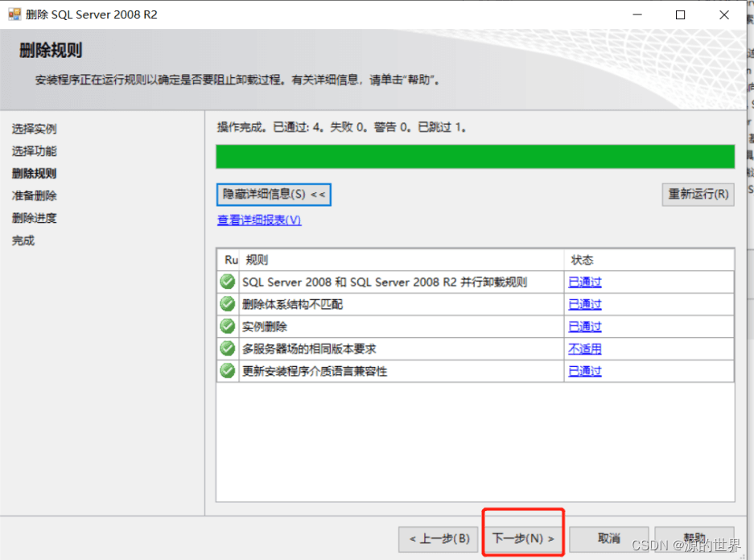Viewport: 754px width, 560px height.
Task: Select rule text 更新安装程序介质语言兼容性
Action: [x=315, y=371]
